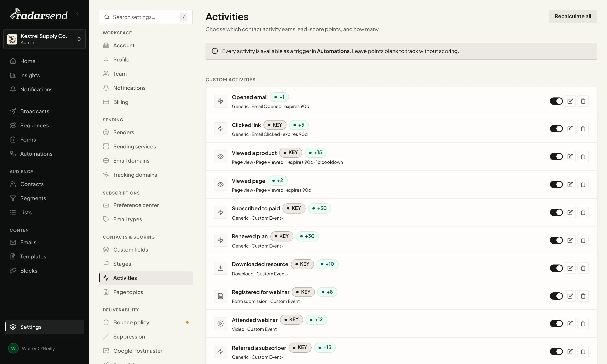Screen dimensions: 607x364
Task: Focus the Search settings field
Action: pyautogui.click(x=145, y=17)
